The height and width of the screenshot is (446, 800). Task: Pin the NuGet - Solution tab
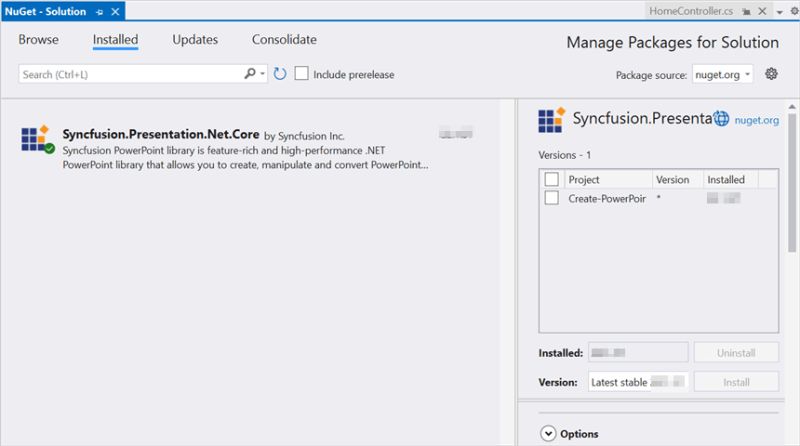(x=99, y=12)
